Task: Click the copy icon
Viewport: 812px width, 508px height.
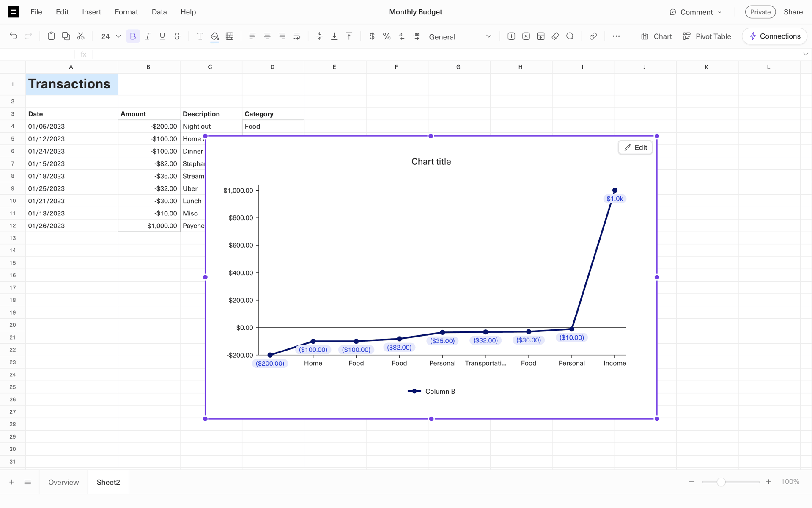Action: pos(66,36)
